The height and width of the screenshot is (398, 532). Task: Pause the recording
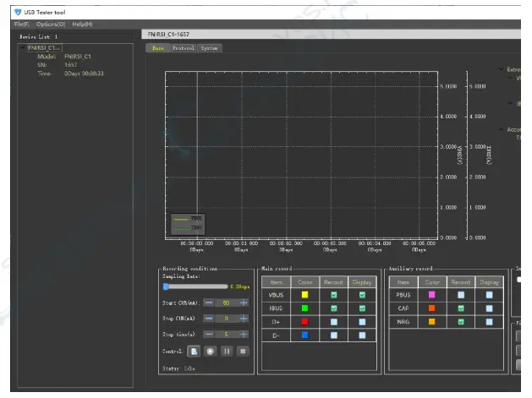pyautogui.click(x=227, y=351)
